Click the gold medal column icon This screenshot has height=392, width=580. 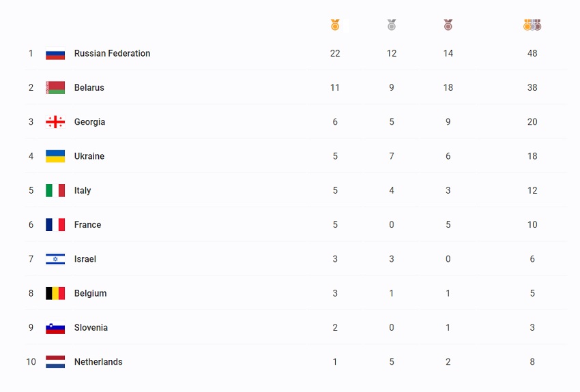coord(335,25)
